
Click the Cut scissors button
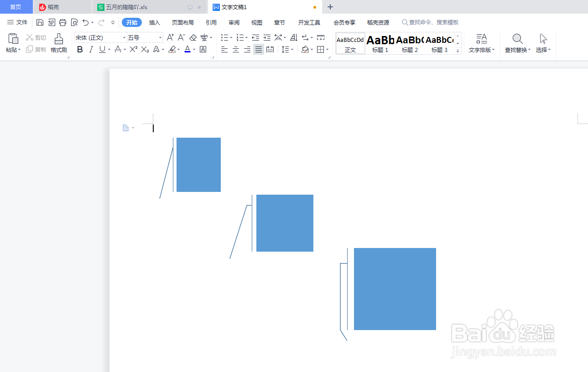[36, 37]
